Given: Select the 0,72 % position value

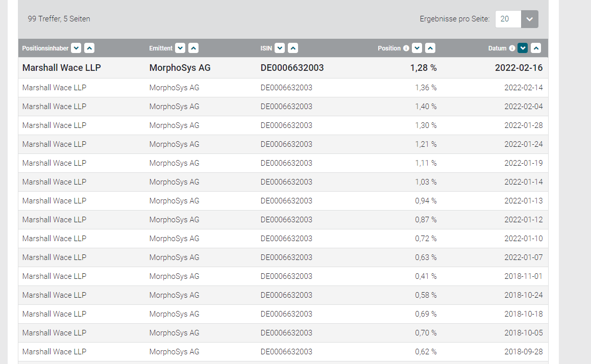Looking at the screenshot, I should coord(426,238).
